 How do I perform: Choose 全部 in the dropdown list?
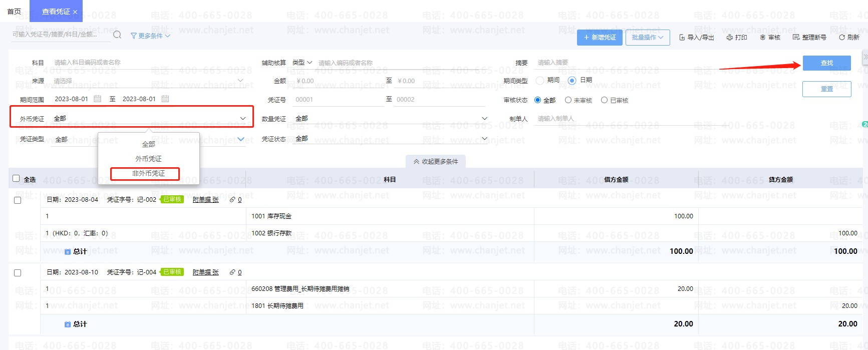pos(149,144)
